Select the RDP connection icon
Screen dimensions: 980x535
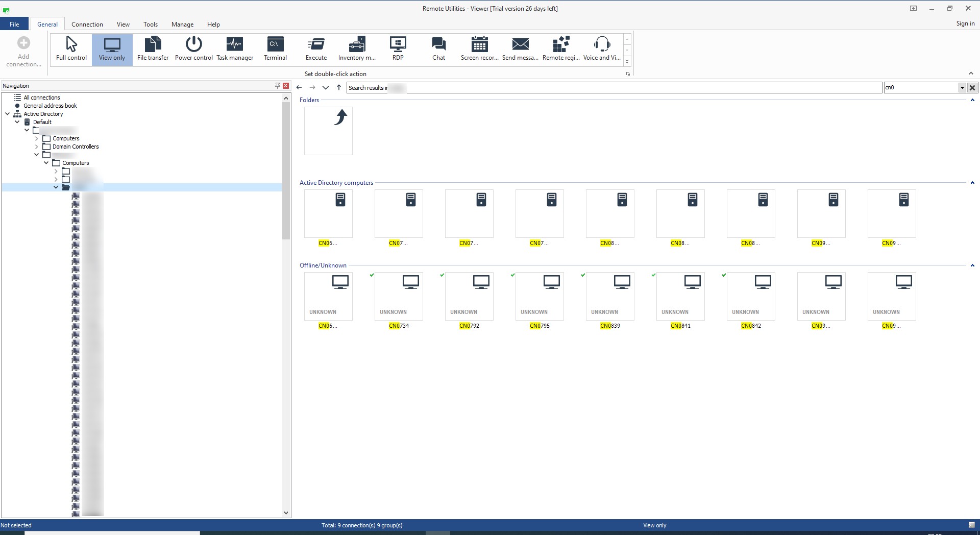[x=398, y=49]
